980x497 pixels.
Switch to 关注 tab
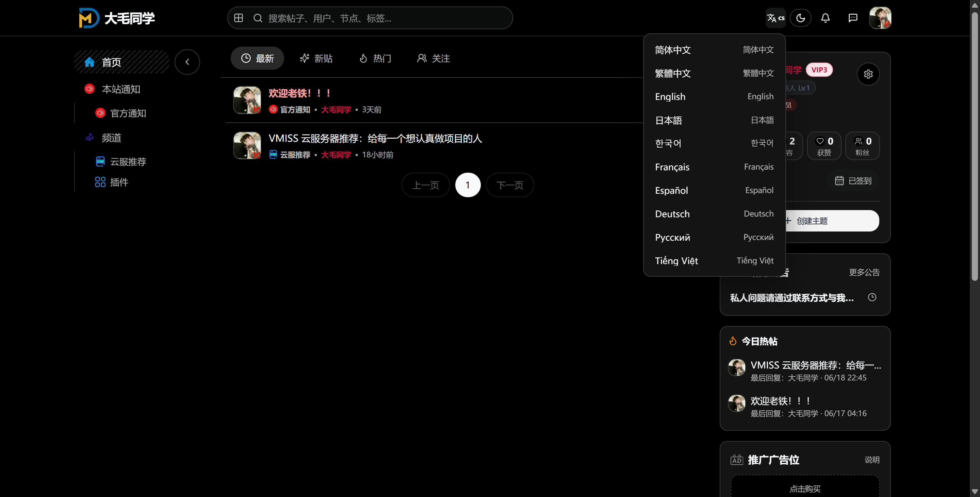[433, 58]
